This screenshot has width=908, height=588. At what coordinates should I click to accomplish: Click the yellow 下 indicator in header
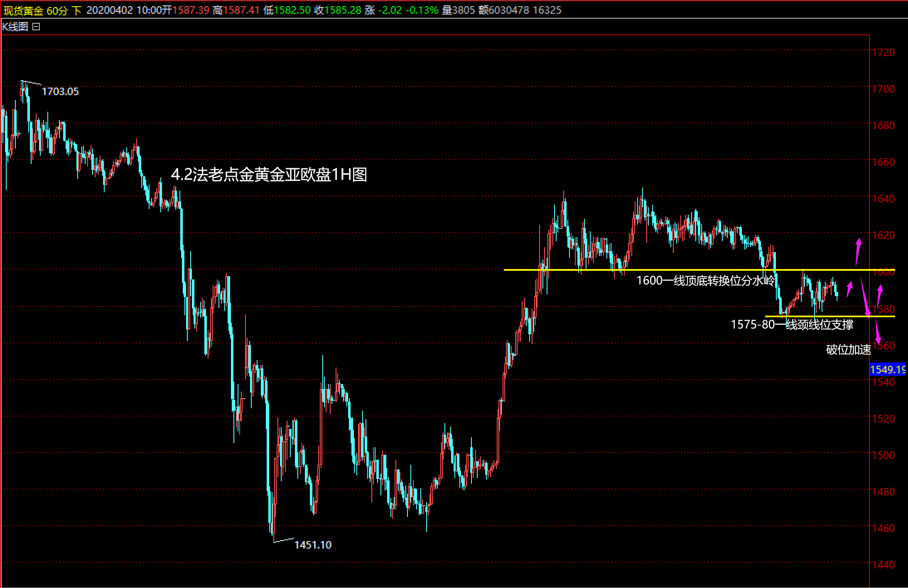click(76, 10)
